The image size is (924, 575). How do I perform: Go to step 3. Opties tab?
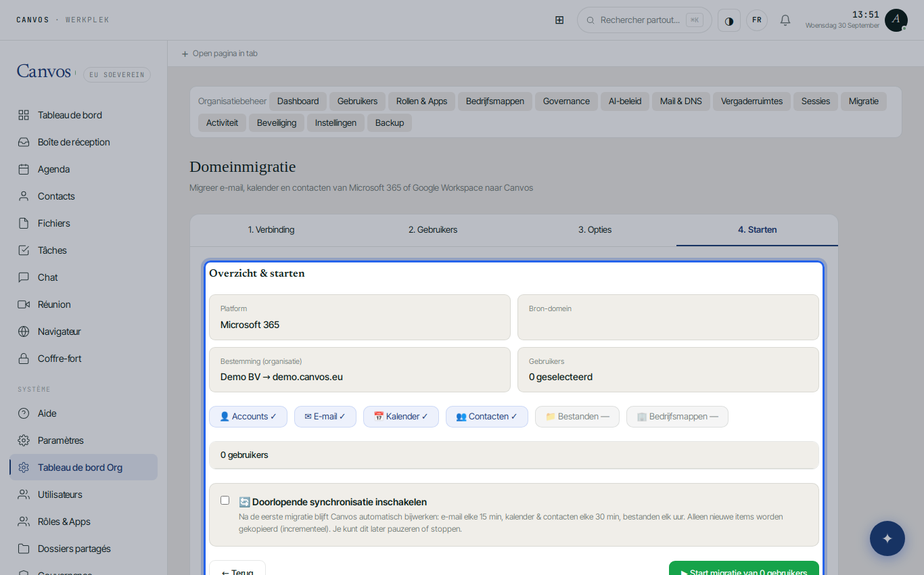tap(595, 230)
